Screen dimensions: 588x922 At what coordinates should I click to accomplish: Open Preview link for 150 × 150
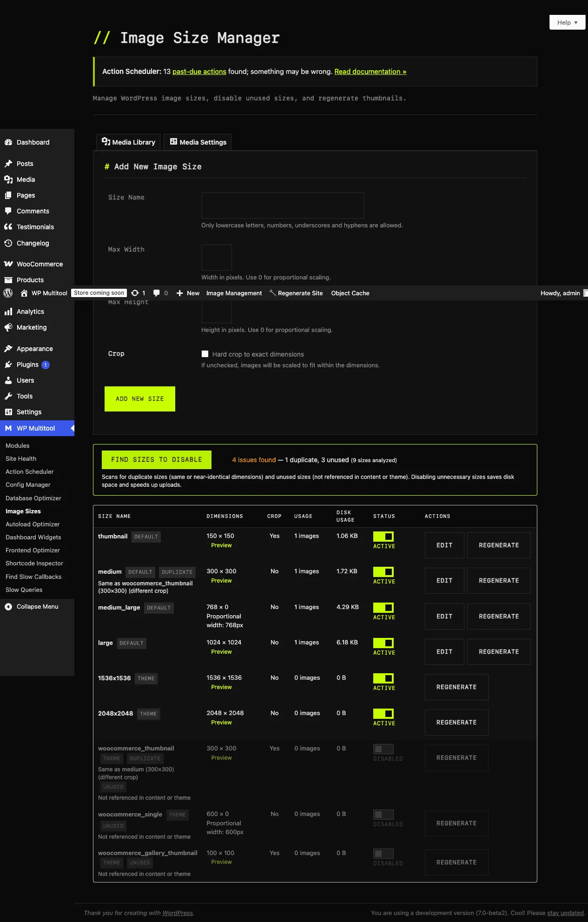pos(221,545)
